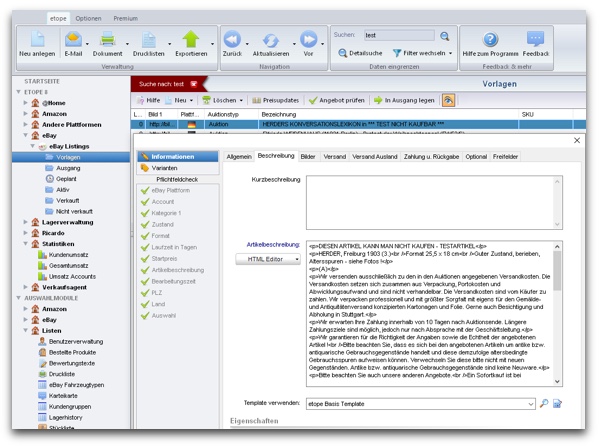Click the Auktionstyp column header

[x=232, y=114]
